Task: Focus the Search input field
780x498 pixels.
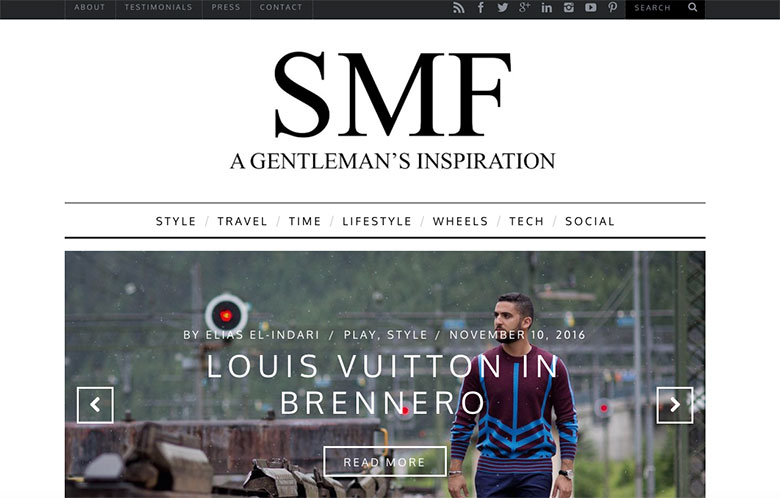Action: (x=656, y=7)
